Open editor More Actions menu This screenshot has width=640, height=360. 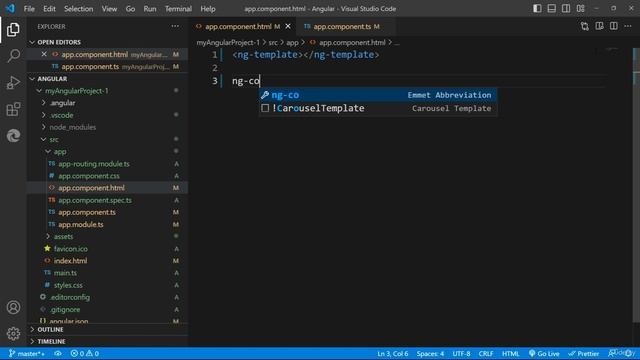point(628,26)
